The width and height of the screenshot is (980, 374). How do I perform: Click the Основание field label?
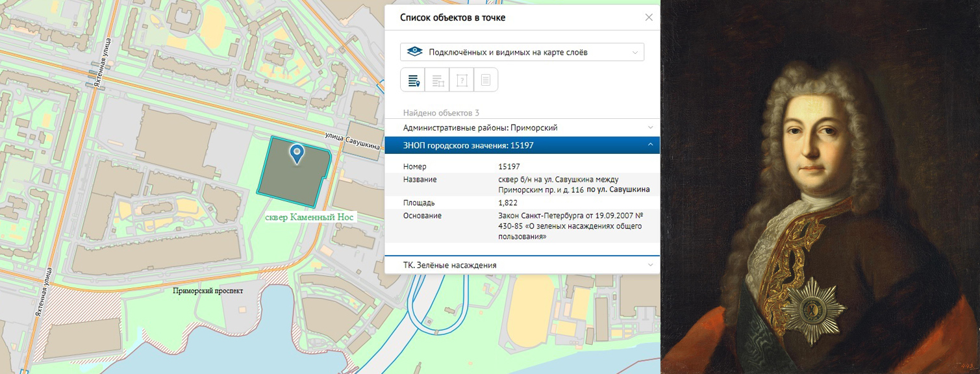click(422, 216)
